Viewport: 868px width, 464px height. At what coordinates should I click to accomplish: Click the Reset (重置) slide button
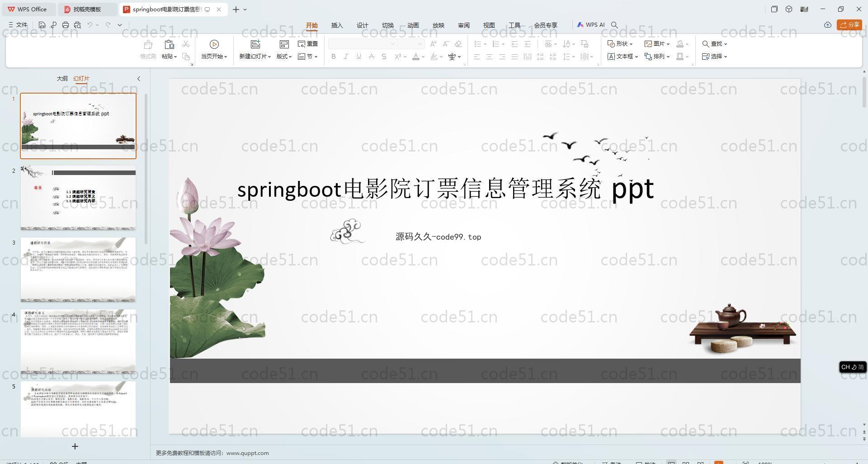tap(308, 44)
